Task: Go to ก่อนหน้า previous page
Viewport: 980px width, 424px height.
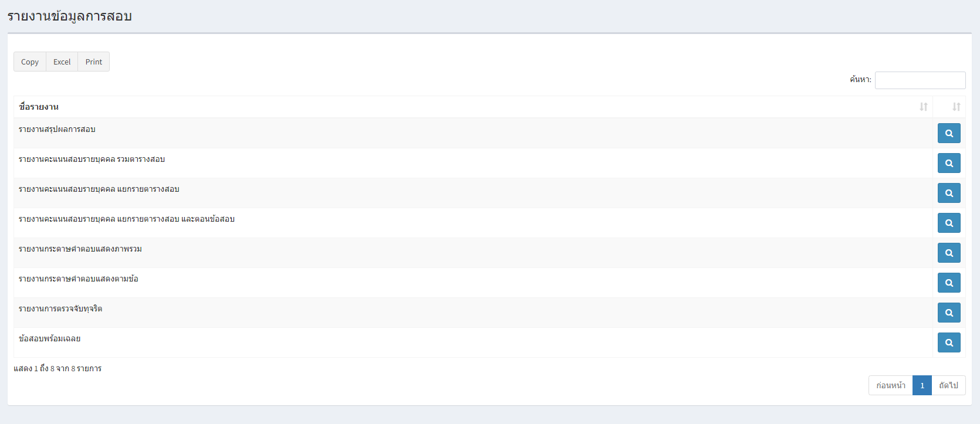Action: point(891,385)
